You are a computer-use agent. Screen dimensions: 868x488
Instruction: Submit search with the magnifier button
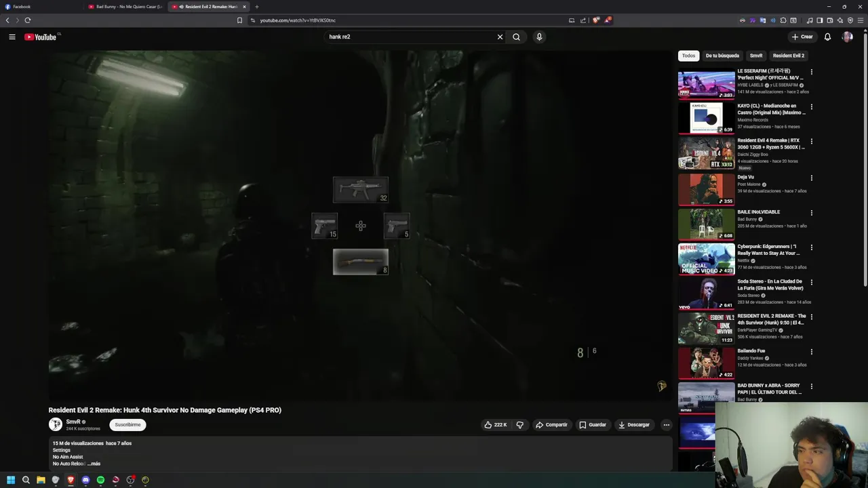516,37
